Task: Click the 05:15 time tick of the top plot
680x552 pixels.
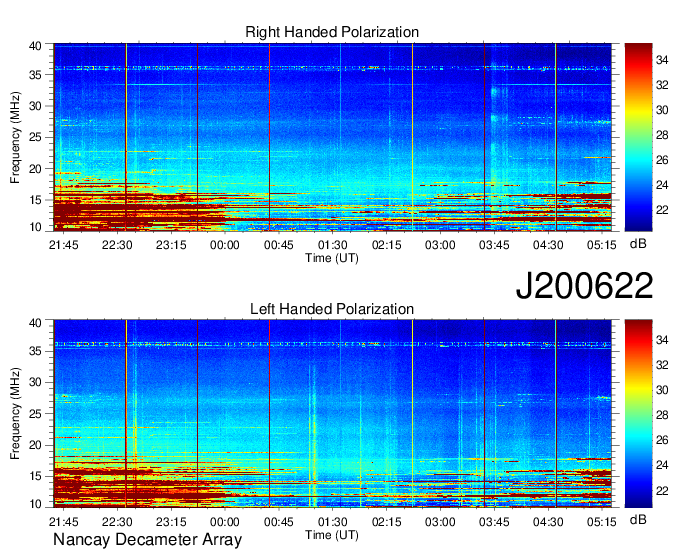Action: tap(602, 245)
